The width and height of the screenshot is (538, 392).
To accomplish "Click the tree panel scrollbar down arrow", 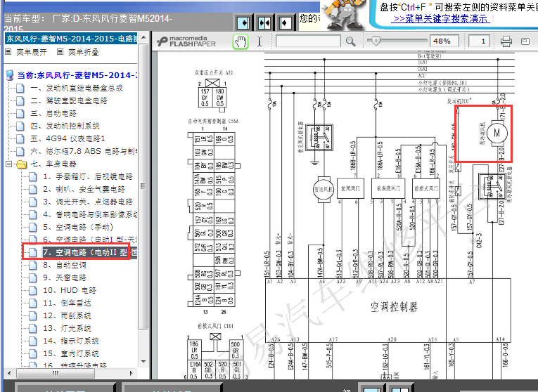I will pyautogui.click(x=143, y=362).
